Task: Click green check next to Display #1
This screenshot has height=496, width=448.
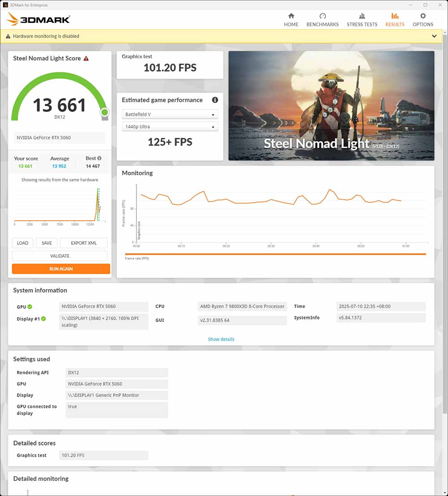Action: [x=43, y=319]
